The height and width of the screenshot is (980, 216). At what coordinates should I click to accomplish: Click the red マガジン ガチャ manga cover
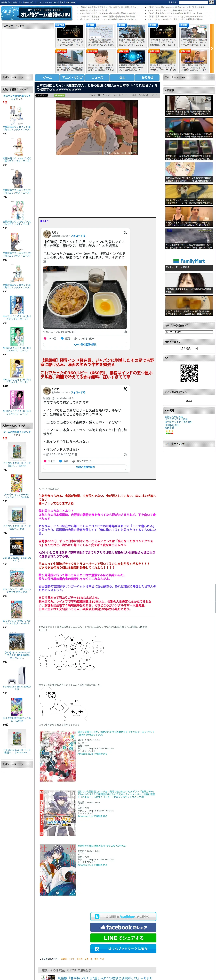(x=58, y=813)
